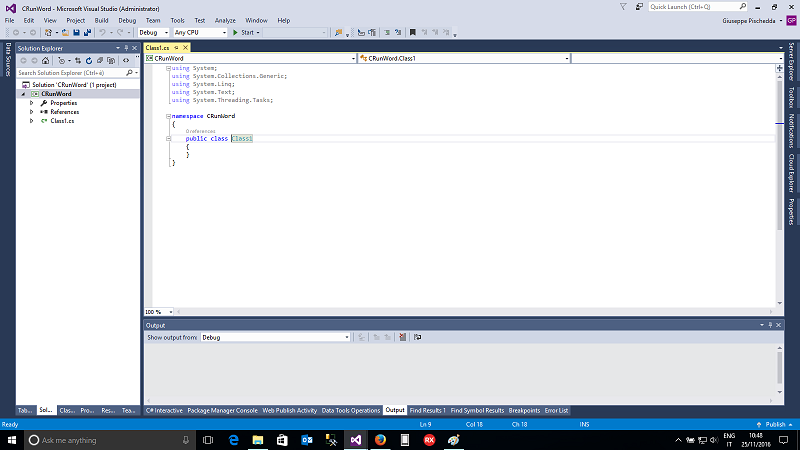
Task: Toggle the pin on the Class1.cs tab
Action: pyautogui.click(x=177, y=48)
